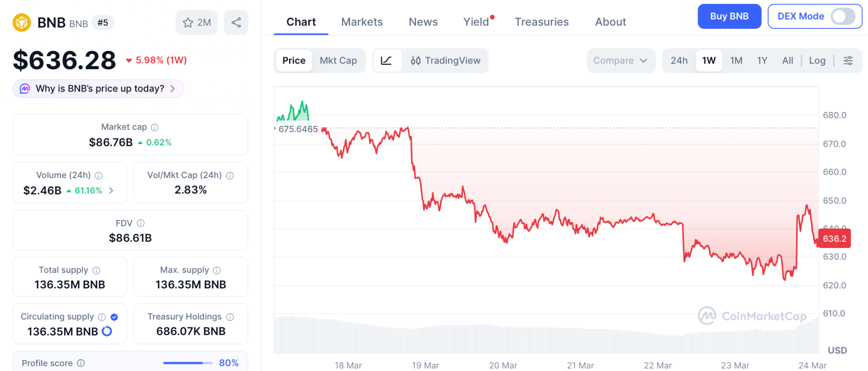Open TradingView candlestick chart mode

[x=445, y=61]
